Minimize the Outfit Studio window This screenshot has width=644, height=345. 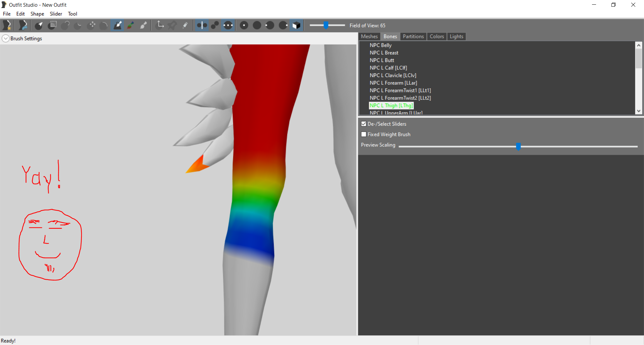(x=594, y=5)
